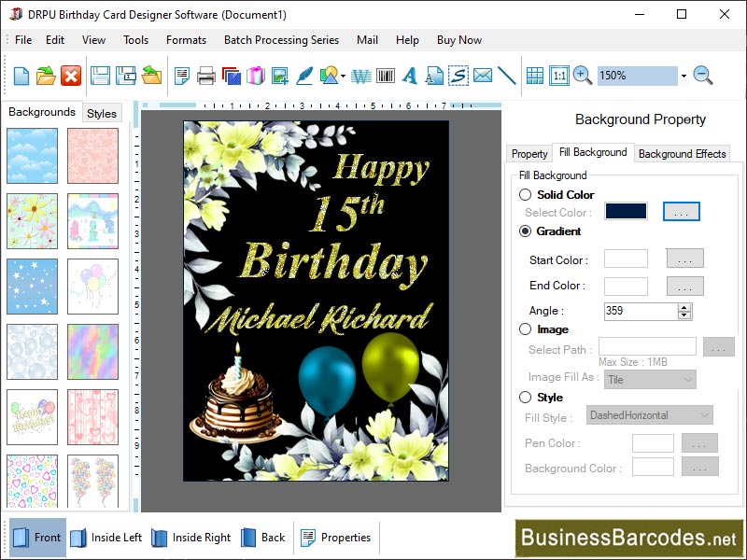
Task: Browse for Start Color with ellipsis button
Action: click(684, 259)
